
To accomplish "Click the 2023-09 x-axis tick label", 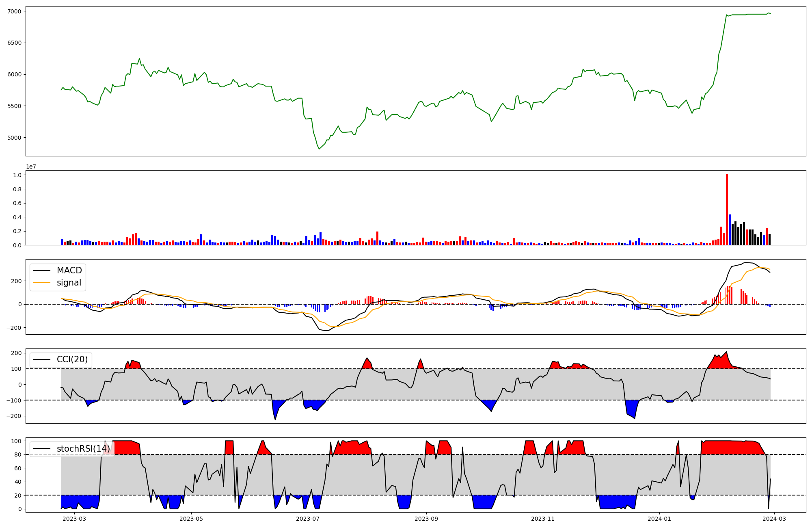I will pyautogui.click(x=426, y=519).
